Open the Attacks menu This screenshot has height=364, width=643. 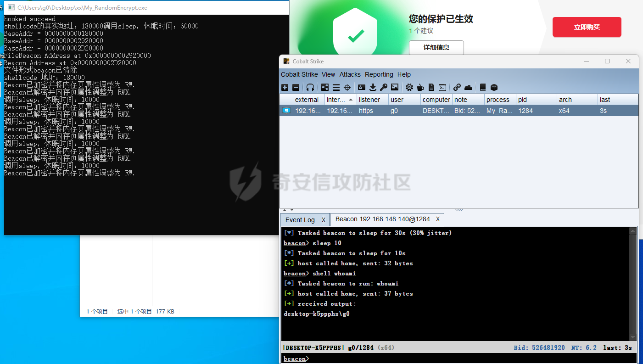click(350, 74)
